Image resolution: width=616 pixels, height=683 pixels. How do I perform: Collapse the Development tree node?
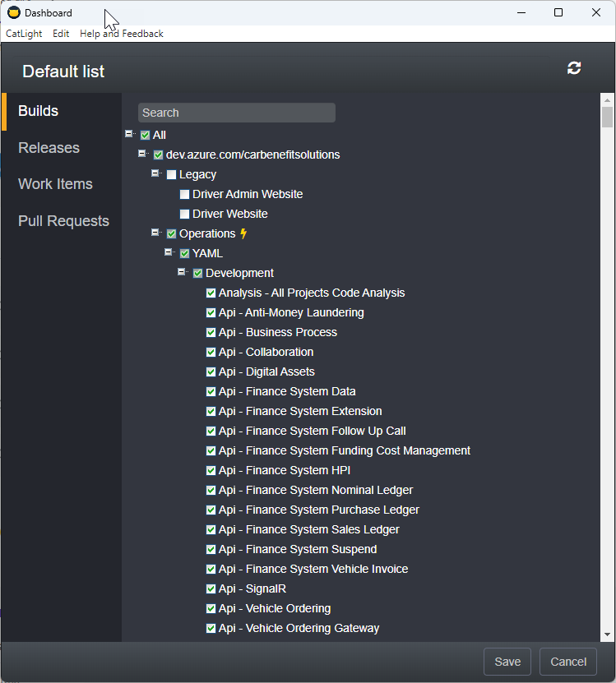(183, 272)
